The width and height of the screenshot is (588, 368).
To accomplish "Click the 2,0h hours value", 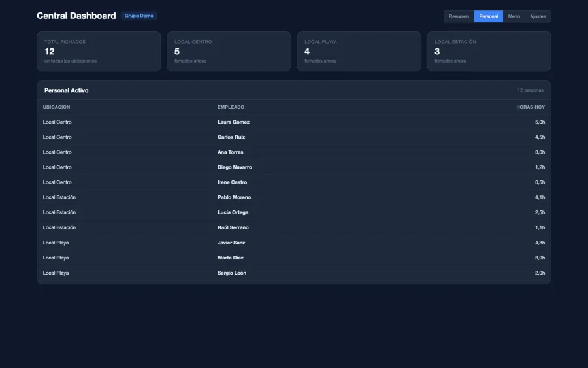I will click(540, 273).
